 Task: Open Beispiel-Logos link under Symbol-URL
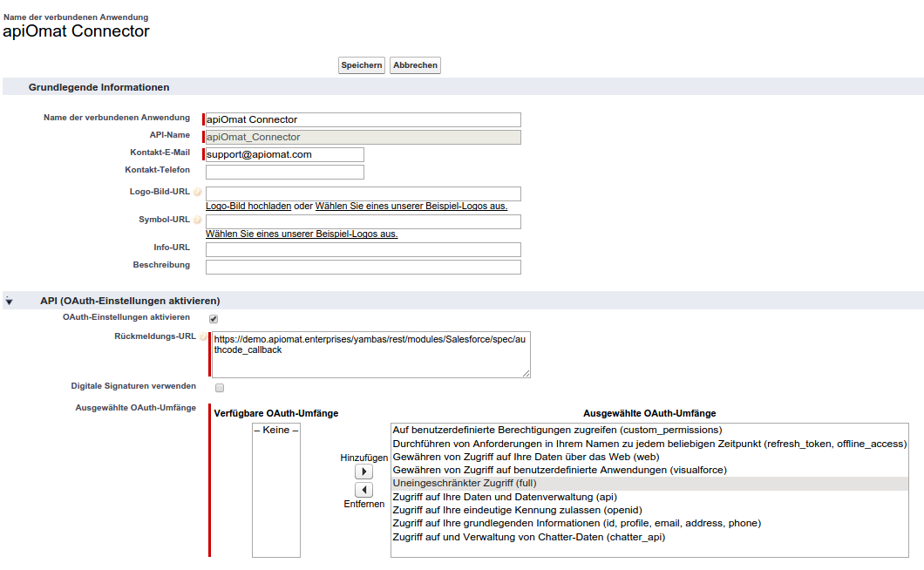click(302, 234)
